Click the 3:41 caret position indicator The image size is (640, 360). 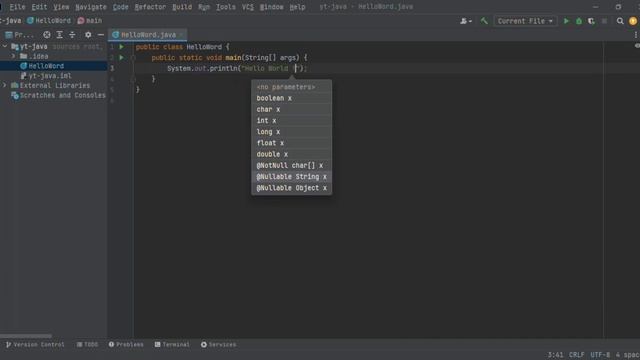(555, 355)
